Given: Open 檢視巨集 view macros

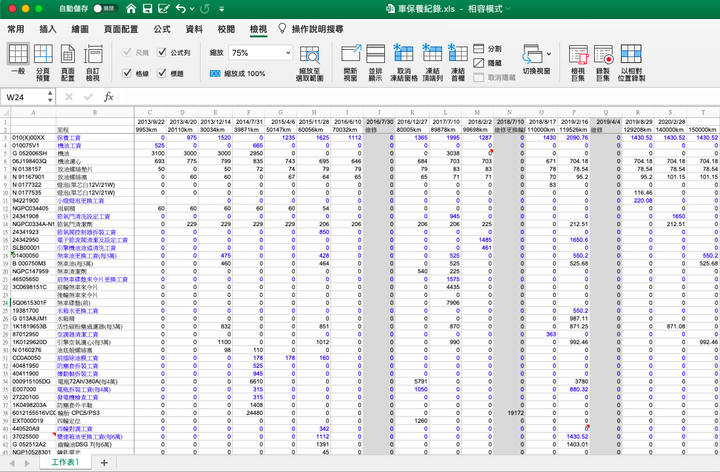Looking at the screenshot, I should 578,63.
